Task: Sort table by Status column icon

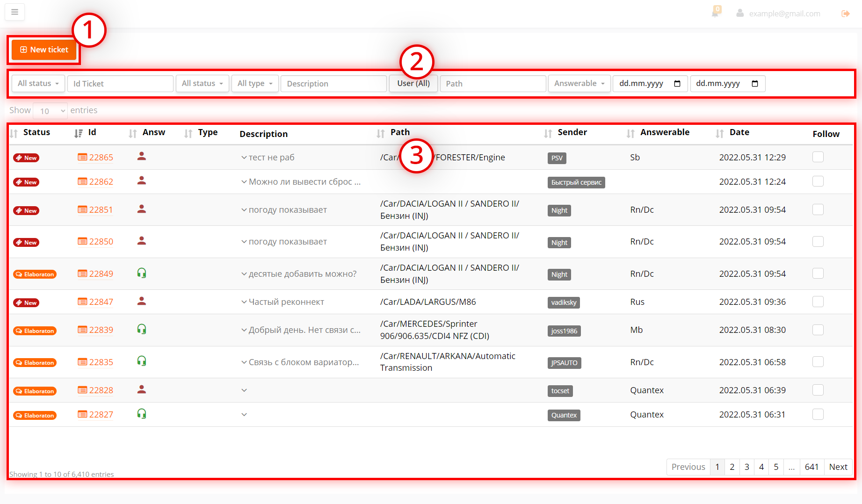Action: (x=14, y=133)
